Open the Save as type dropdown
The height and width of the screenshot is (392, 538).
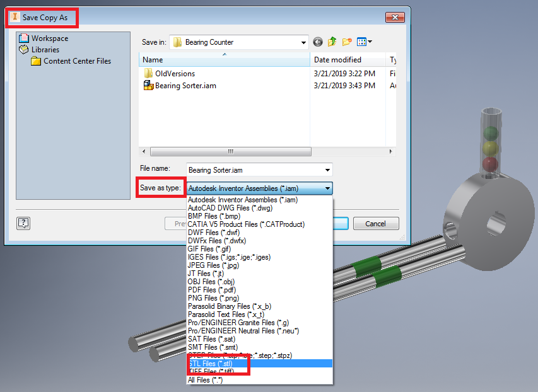pos(327,188)
